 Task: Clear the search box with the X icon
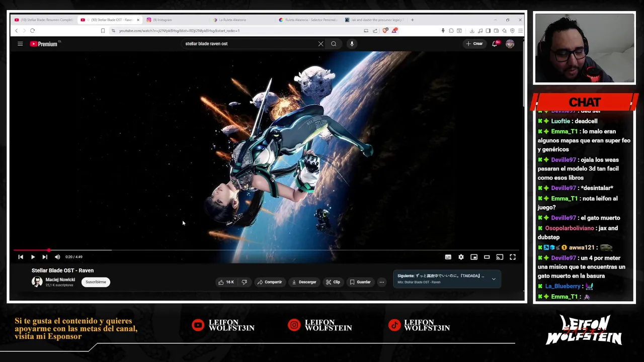(x=320, y=44)
